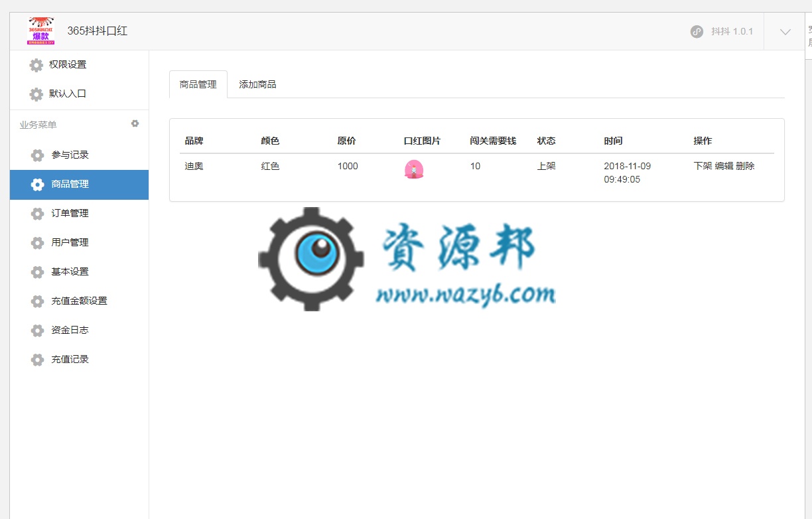
Task: Click the gear icon beside 权限设置
Action: 36,65
